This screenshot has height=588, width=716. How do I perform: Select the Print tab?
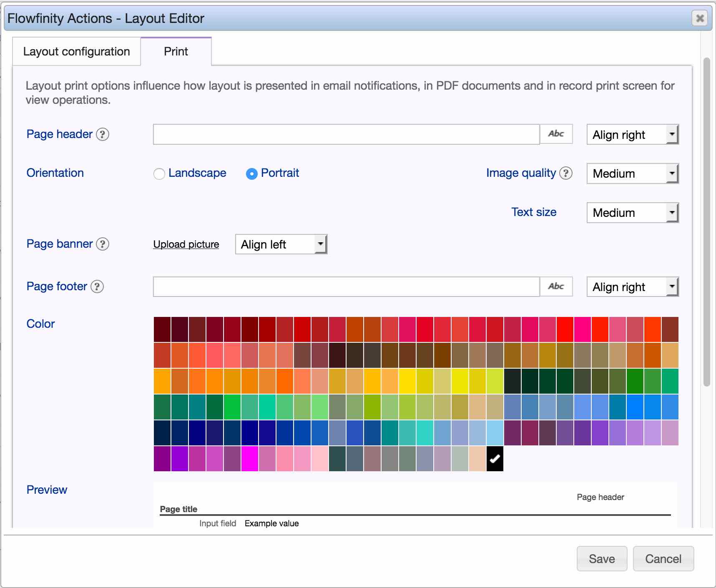tap(176, 52)
